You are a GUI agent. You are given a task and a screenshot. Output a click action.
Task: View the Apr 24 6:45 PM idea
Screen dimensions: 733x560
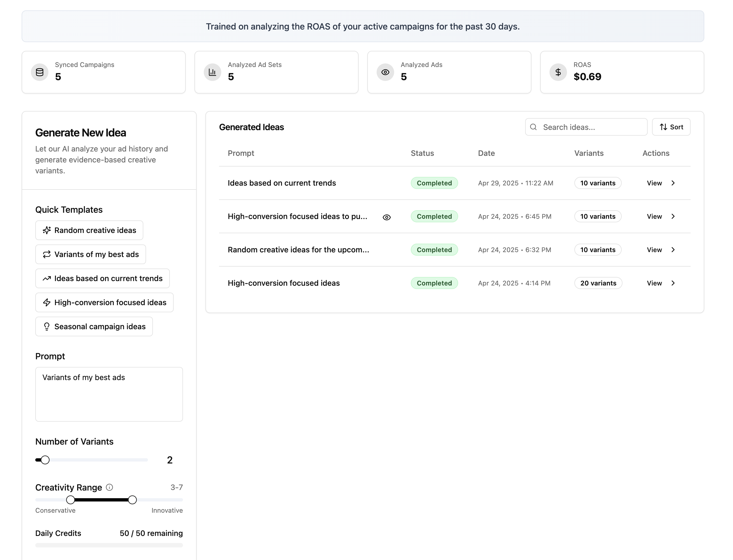(x=654, y=216)
